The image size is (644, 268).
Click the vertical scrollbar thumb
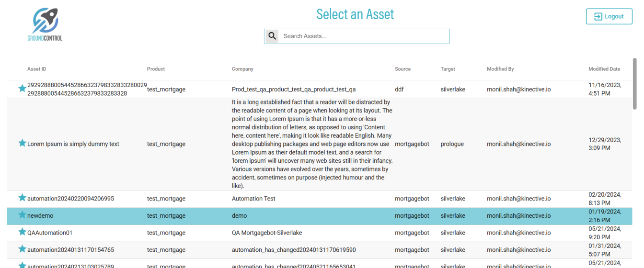[x=635, y=84]
